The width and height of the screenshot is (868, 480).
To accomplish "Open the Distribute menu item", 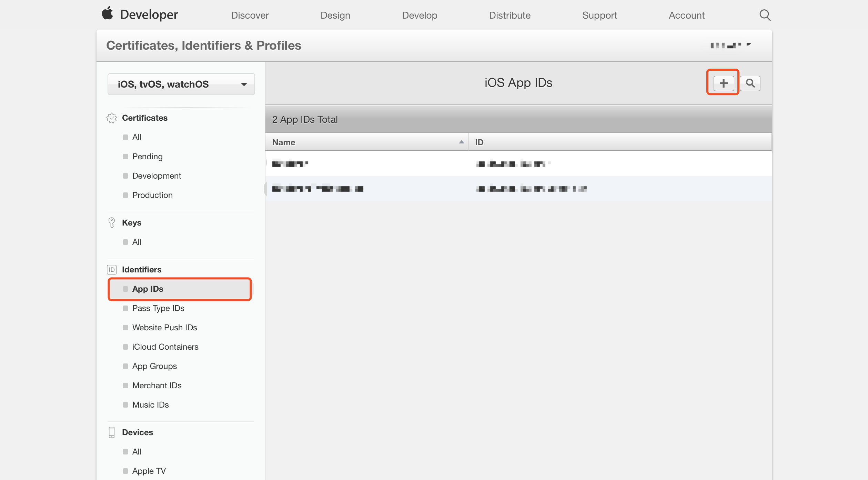I will pos(509,16).
